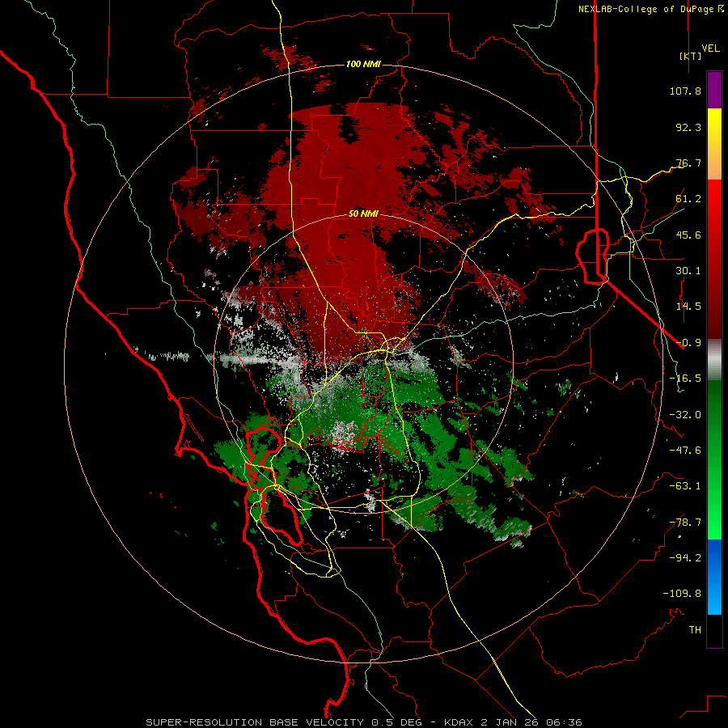The height and width of the screenshot is (728, 728).
Task: Click the [KT] units label
Action: [x=691, y=56]
